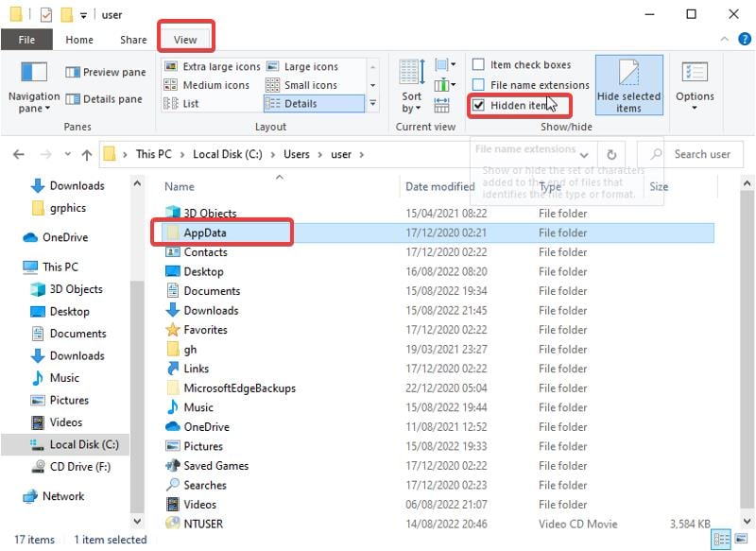Uncheck Hidden items checkbox

478,105
